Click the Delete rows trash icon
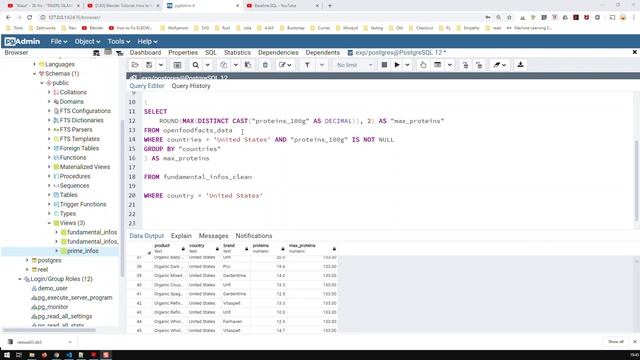This screenshot has width=640, height=360. tap(265, 65)
